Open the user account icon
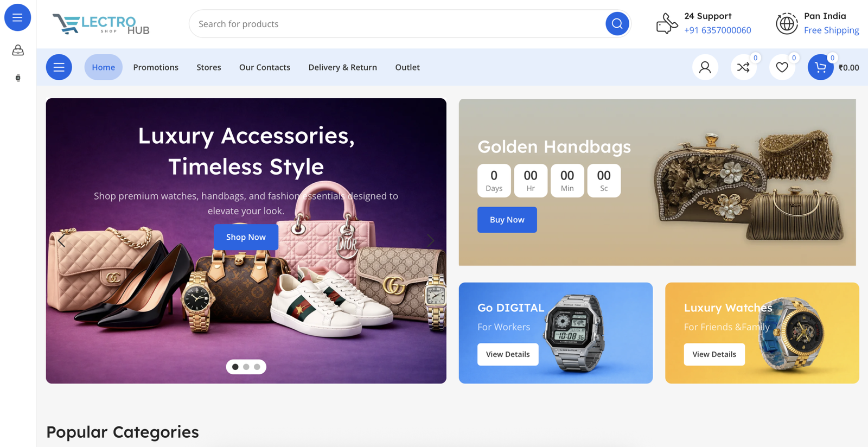Viewport: 868px width, 447px height. pyautogui.click(x=705, y=67)
